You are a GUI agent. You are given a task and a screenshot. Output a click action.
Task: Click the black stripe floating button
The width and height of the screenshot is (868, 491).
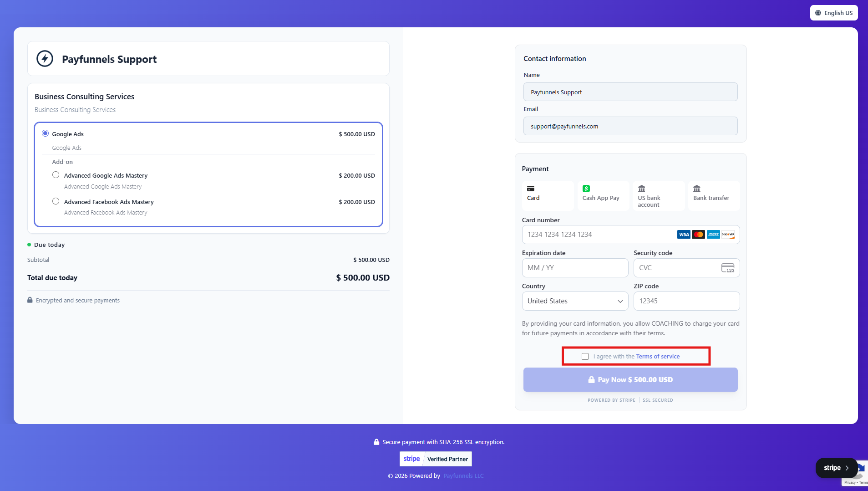coord(836,468)
